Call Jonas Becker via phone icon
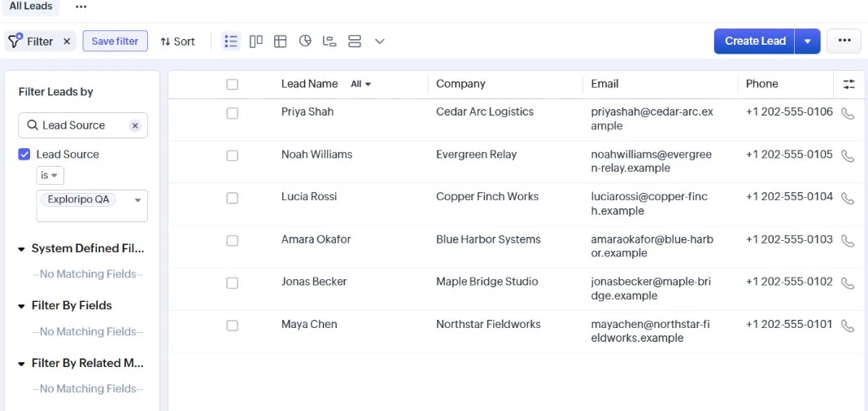868x411 pixels. click(x=848, y=283)
